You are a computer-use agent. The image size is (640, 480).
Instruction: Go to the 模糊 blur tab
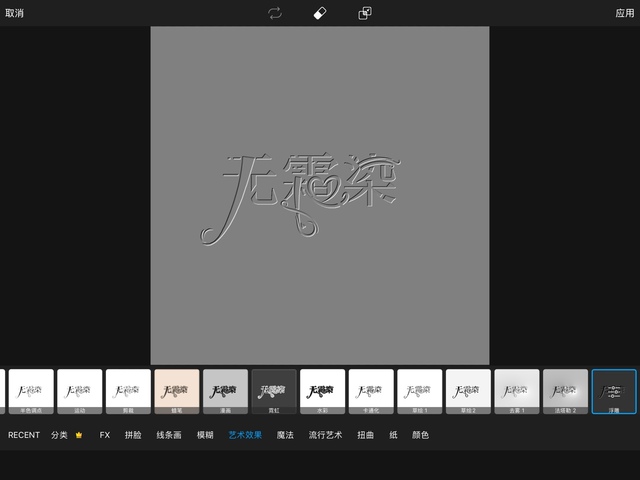(205, 436)
